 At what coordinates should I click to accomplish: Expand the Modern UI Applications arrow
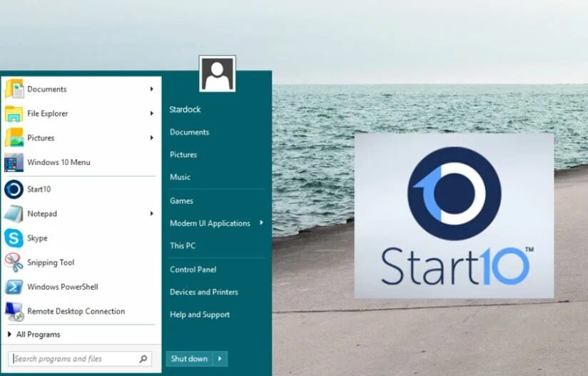tap(261, 223)
